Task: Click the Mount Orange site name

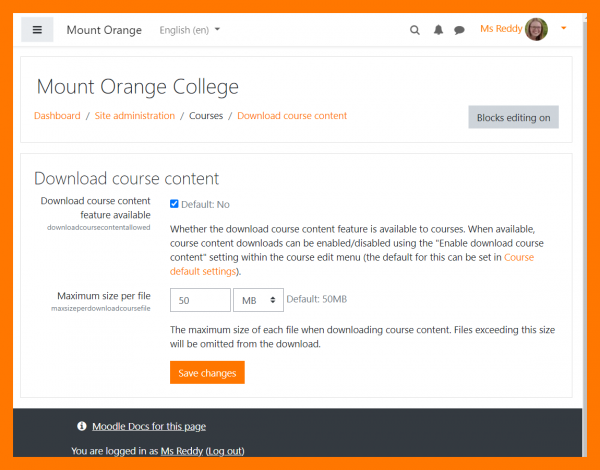Action: [x=104, y=30]
